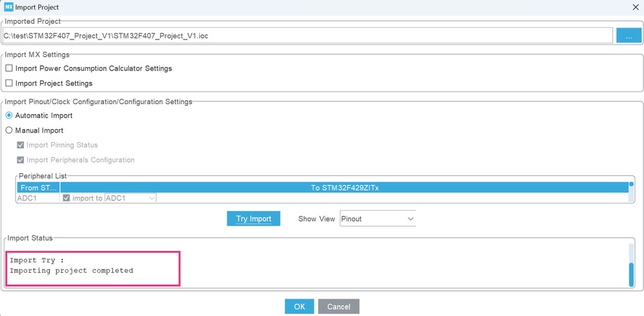Enable Import Project Settings checkbox
Viewport: 644px width, 316px height.
click(x=9, y=83)
